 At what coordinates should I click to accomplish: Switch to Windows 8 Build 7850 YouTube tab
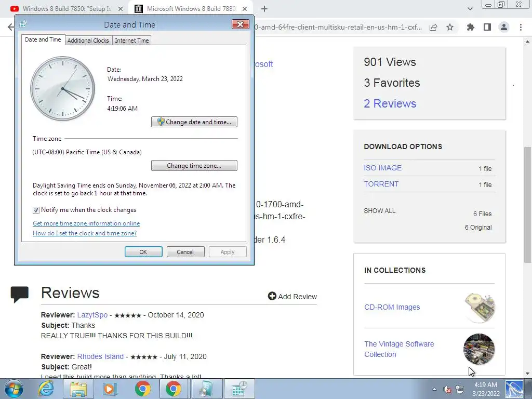pos(67,9)
